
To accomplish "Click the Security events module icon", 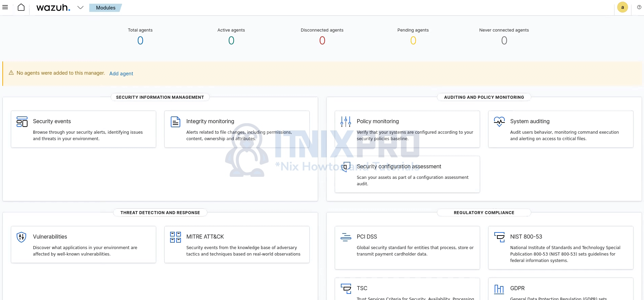I will [x=22, y=122].
